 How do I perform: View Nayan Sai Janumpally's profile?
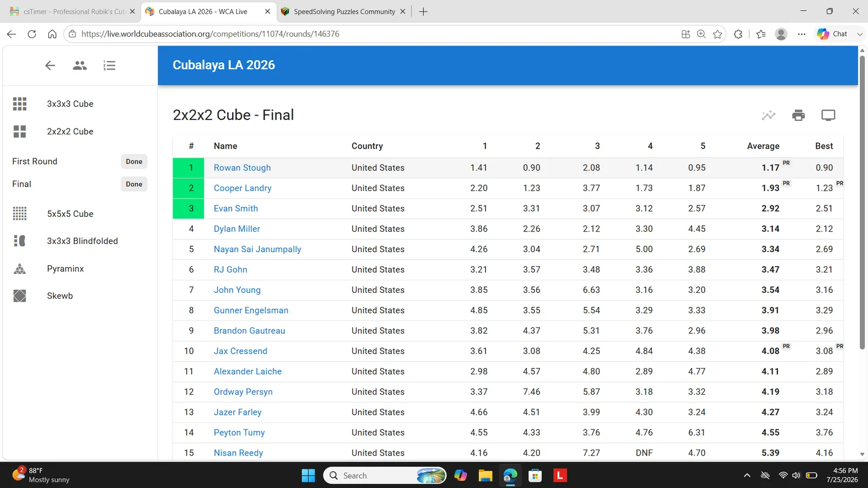[x=257, y=249]
